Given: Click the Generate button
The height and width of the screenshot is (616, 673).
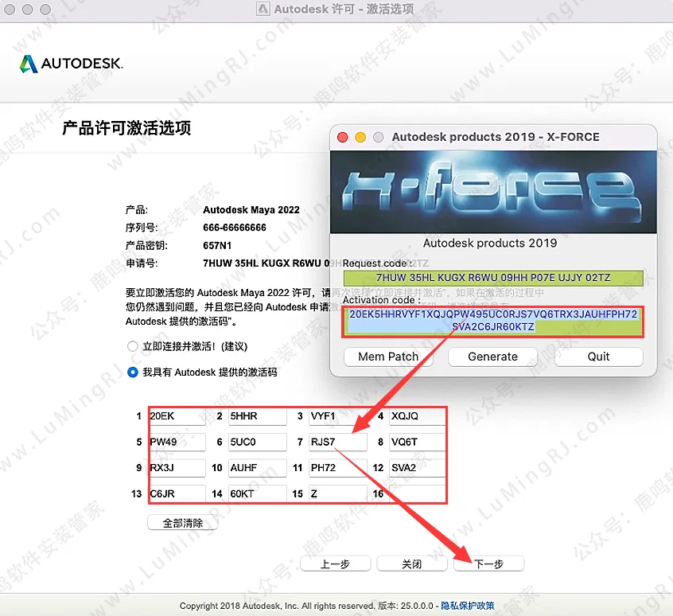Looking at the screenshot, I should (492, 357).
